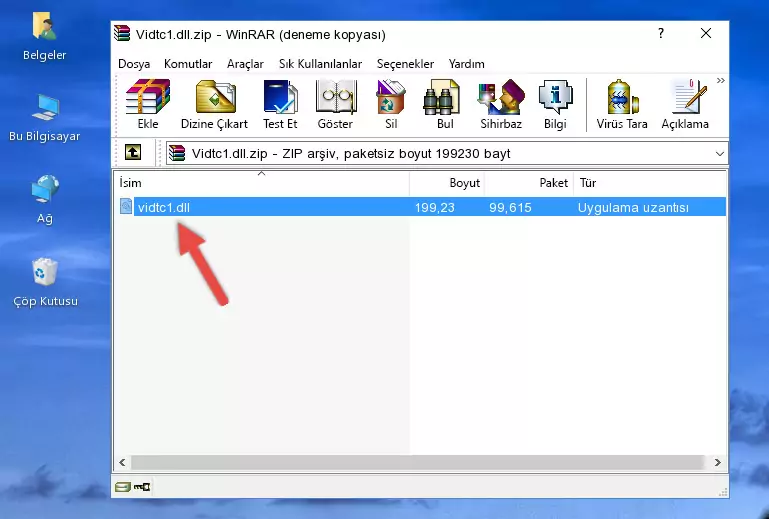
Task: Click packed value 99,615
Action: [x=510, y=208]
